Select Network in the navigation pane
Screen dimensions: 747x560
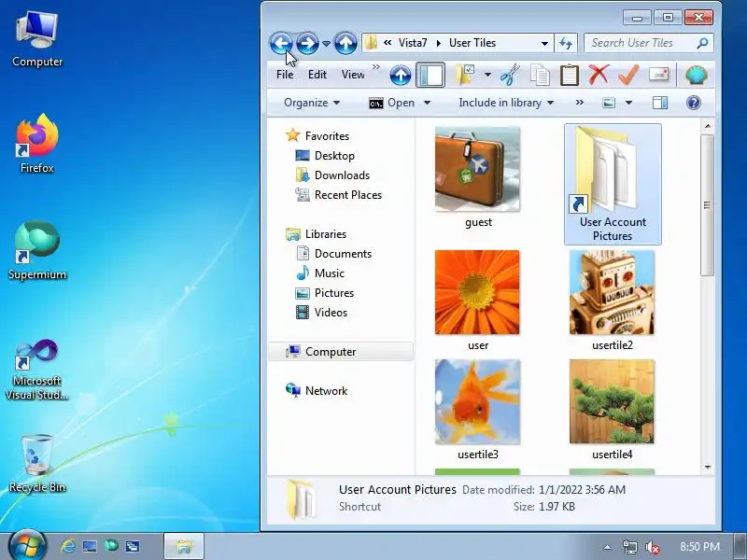point(317,390)
